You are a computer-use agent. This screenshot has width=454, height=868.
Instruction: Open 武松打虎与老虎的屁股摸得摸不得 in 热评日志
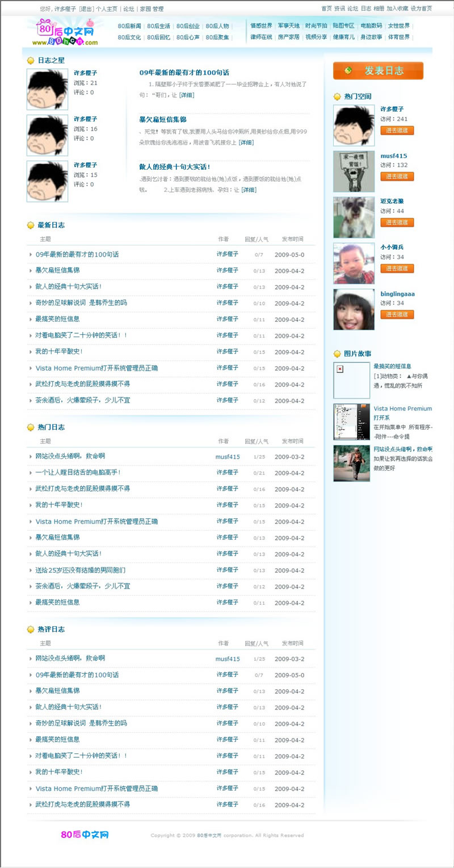point(83,804)
